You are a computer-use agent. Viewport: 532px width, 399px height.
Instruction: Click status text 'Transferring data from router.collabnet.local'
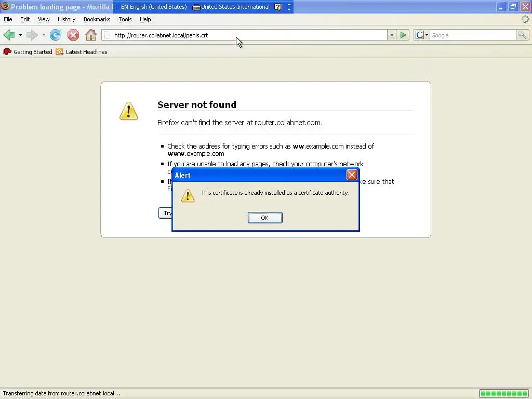[x=61, y=393]
